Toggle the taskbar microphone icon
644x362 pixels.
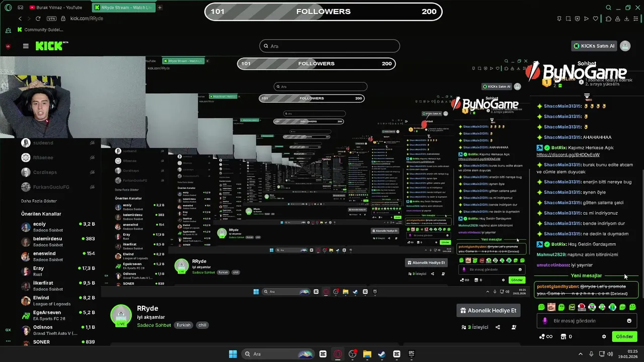click(x=591, y=354)
